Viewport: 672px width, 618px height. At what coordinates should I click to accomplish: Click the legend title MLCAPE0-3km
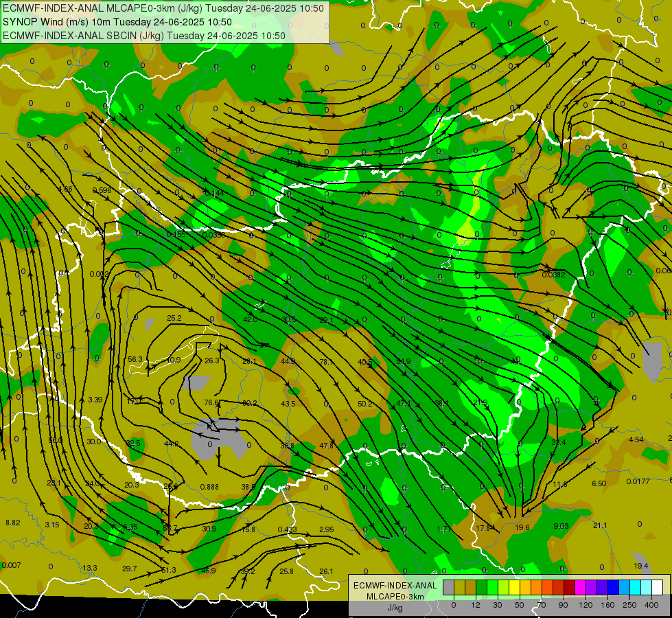395,597
